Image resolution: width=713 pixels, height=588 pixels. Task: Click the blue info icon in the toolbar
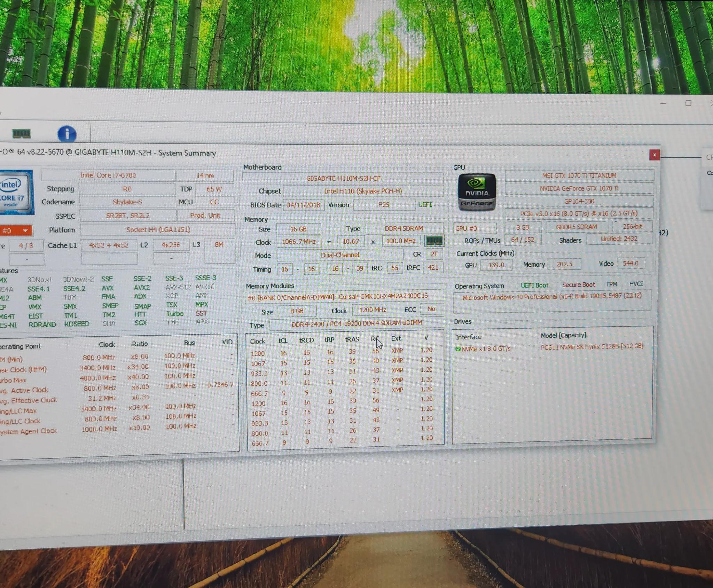[x=67, y=134]
